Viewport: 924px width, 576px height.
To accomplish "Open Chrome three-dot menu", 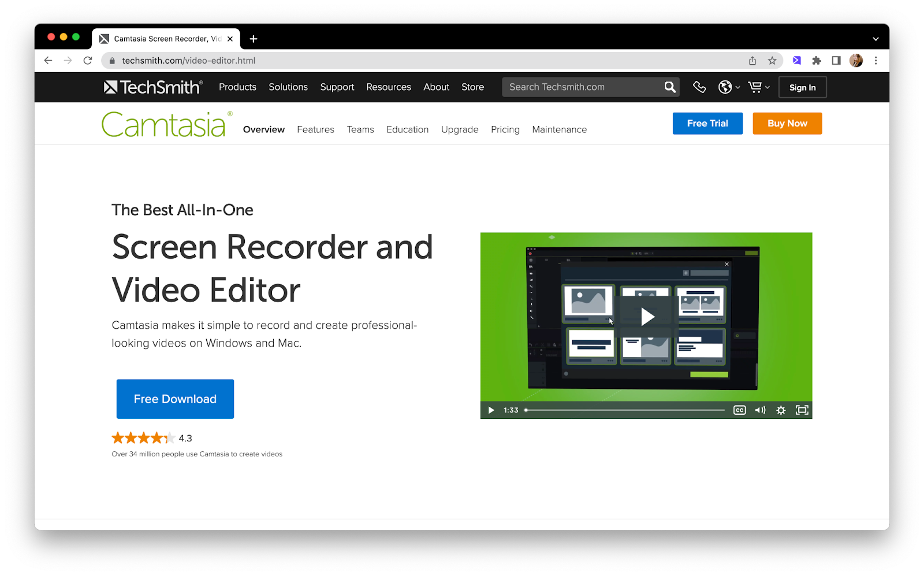I will pos(876,61).
